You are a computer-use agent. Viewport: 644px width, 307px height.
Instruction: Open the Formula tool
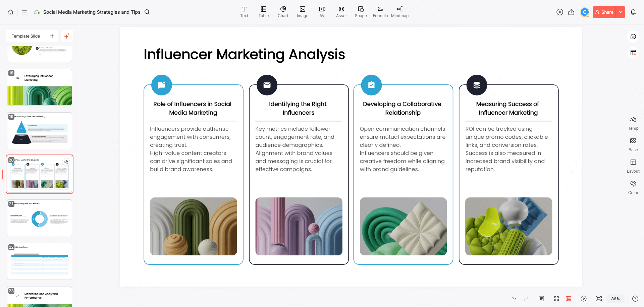(x=380, y=12)
